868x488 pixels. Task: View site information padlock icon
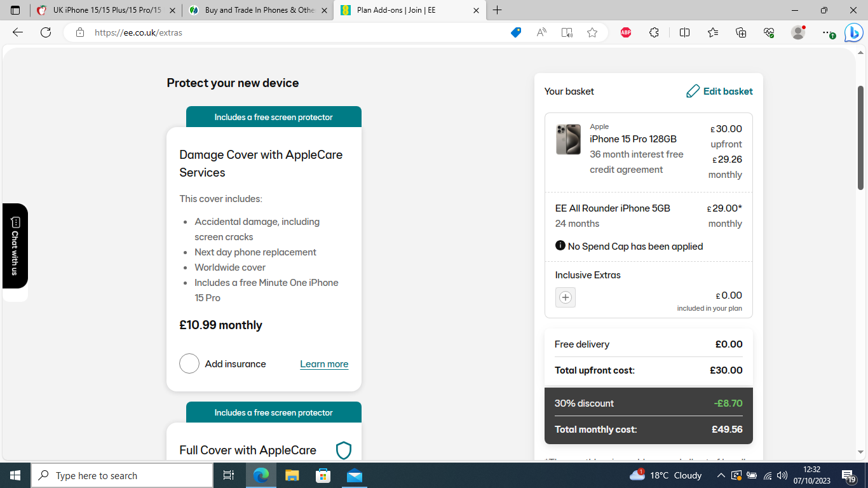click(80, 32)
